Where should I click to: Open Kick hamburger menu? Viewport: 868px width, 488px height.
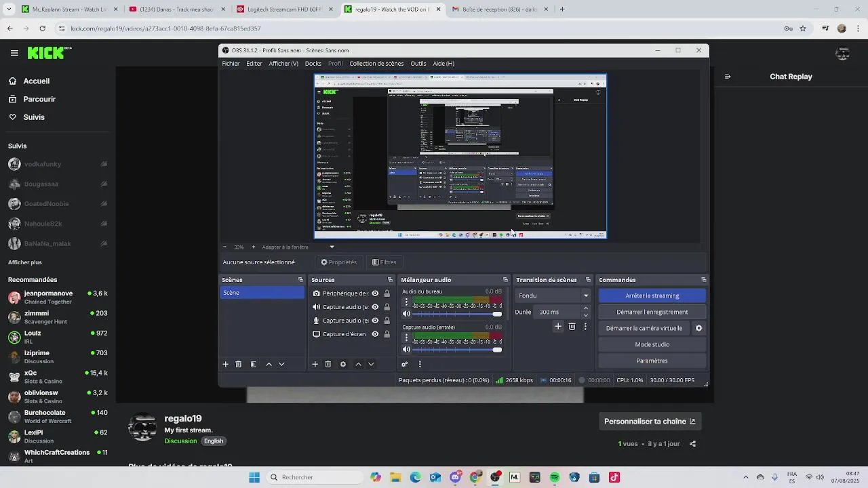[14, 53]
